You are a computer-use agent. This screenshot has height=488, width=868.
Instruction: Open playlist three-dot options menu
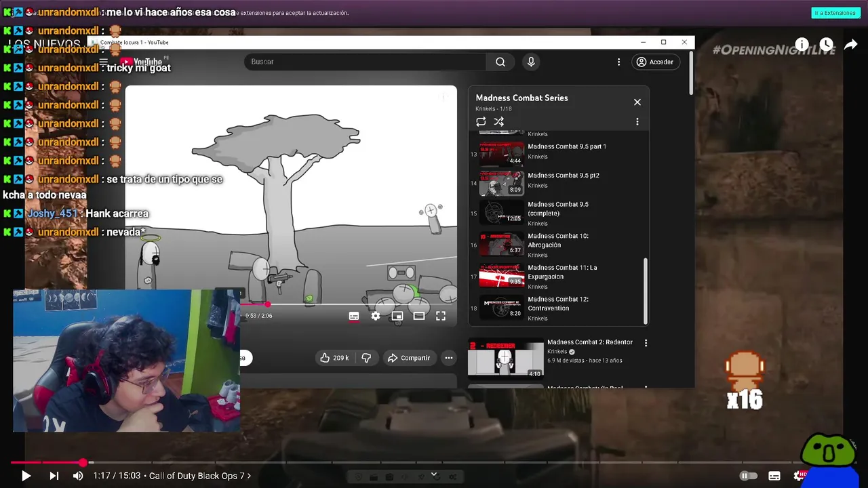click(x=637, y=121)
